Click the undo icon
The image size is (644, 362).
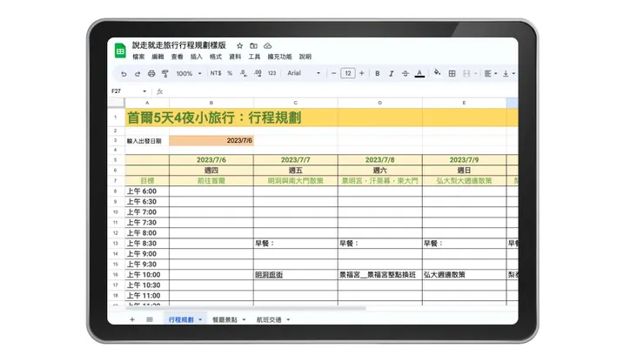pyautogui.click(x=124, y=74)
